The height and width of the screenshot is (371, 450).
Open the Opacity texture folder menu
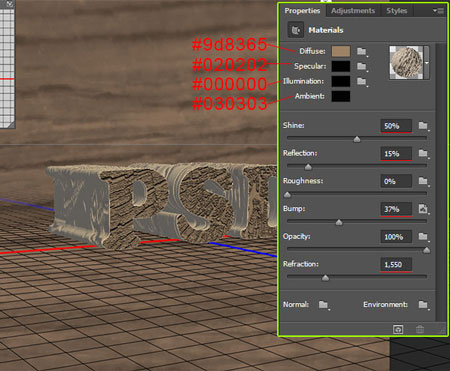[423, 237]
